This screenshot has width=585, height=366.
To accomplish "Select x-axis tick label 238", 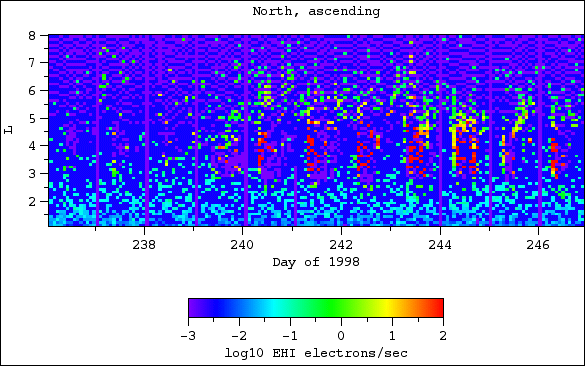I will coord(144,245).
